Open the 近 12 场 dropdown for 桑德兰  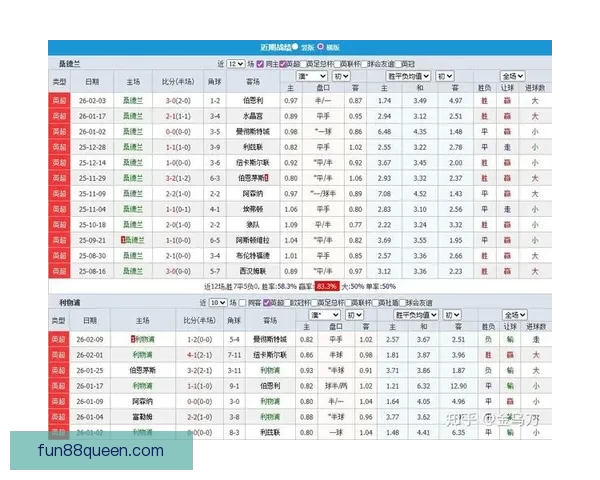235,64
